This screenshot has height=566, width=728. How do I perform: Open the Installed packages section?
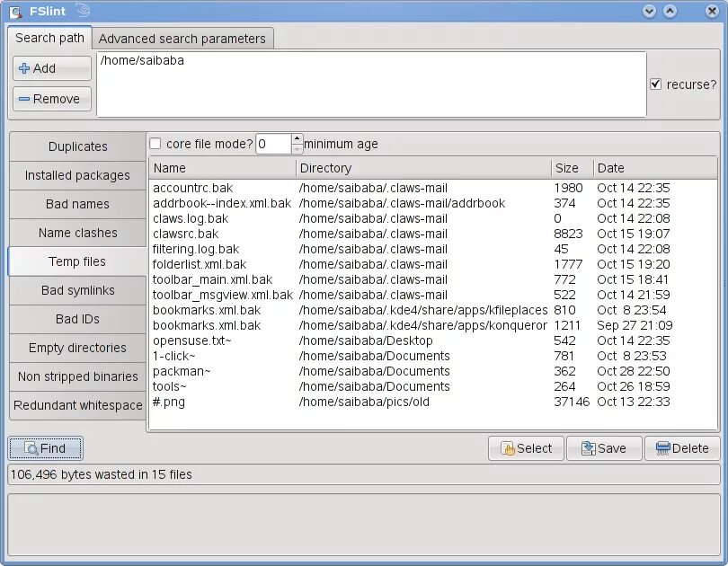pos(77,175)
